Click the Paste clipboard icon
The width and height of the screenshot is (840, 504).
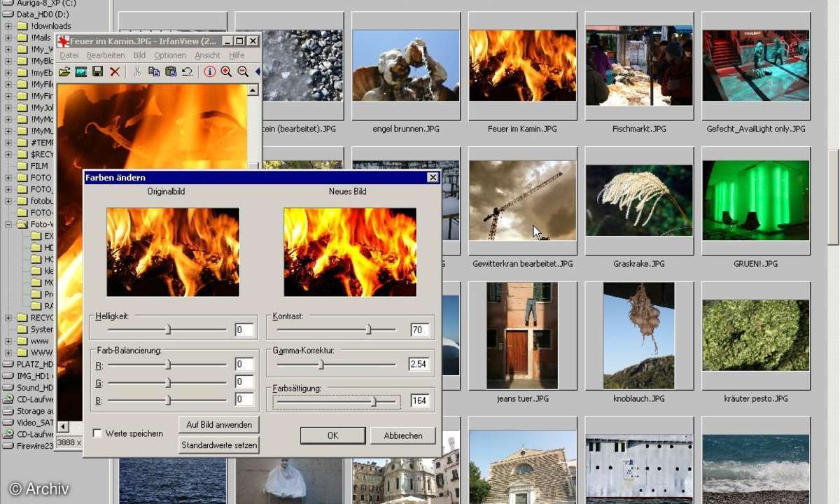(x=171, y=71)
